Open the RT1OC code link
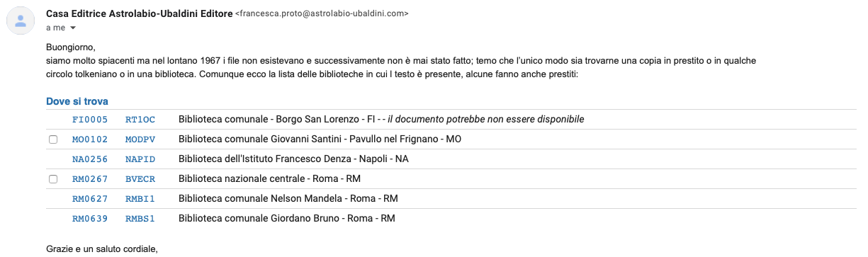868x257 pixels. click(x=140, y=119)
